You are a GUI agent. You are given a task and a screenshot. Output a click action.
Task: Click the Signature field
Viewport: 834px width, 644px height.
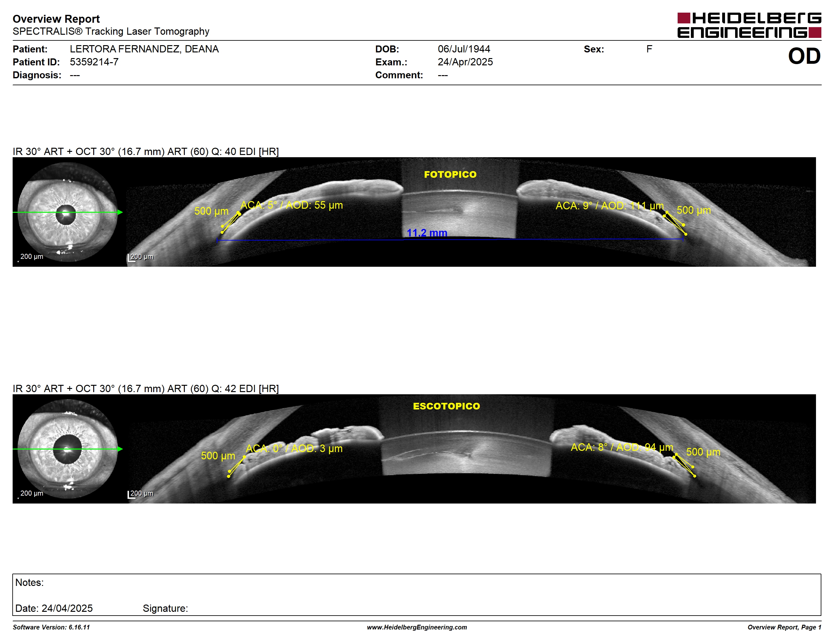pos(165,608)
